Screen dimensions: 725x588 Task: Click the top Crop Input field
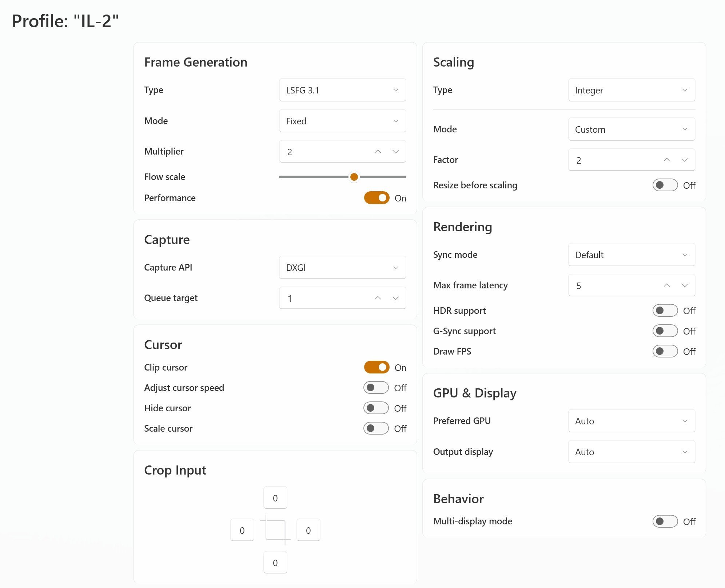coord(275,498)
